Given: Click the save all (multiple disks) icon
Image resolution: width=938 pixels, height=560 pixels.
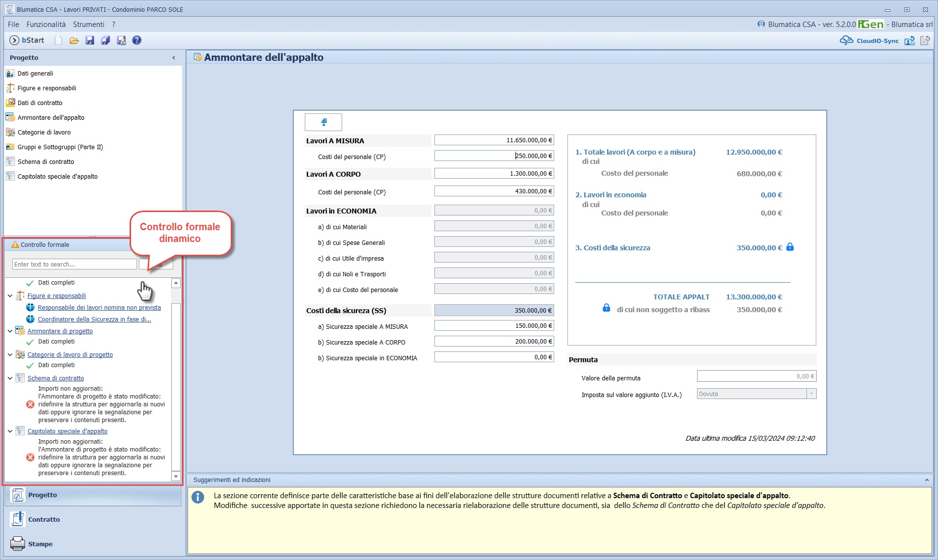Looking at the screenshot, I should click(x=106, y=40).
